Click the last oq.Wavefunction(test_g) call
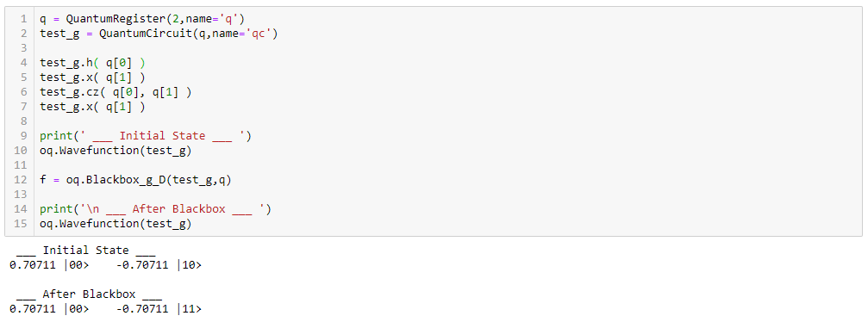The width and height of the screenshot is (868, 322). (x=116, y=224)
